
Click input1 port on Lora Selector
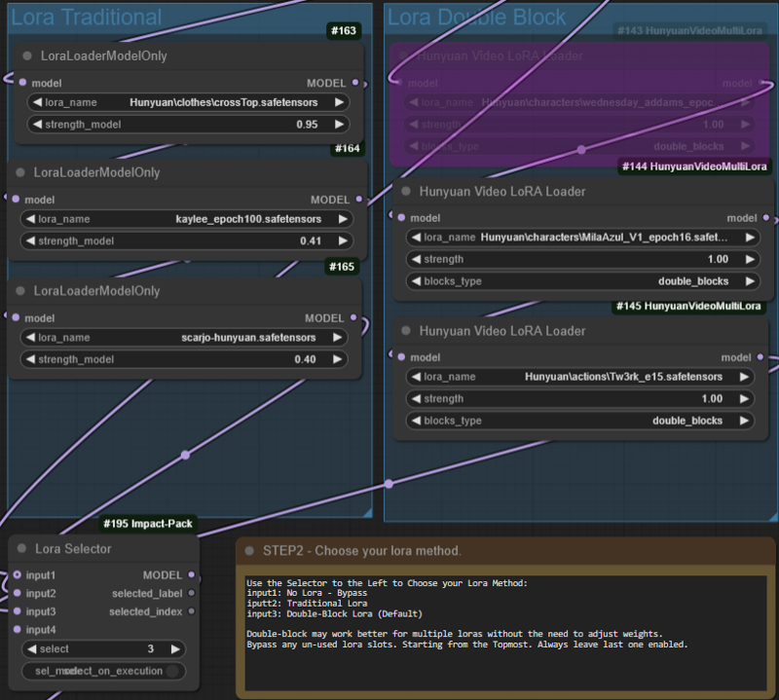point(18,574)
